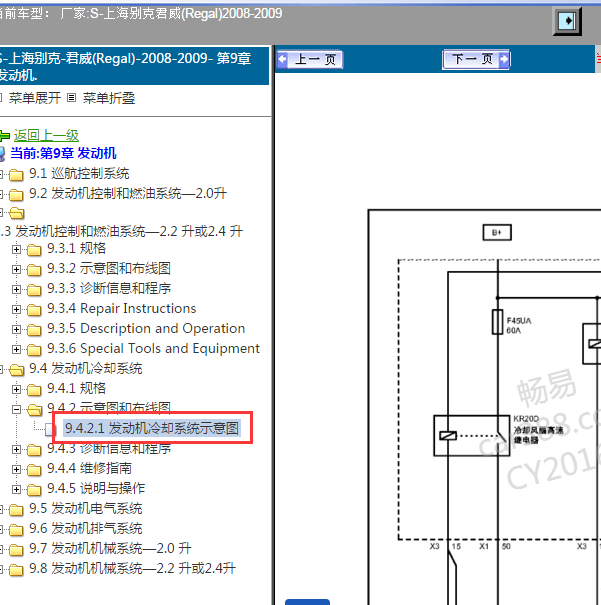Open 9.3.4 Repair Instructions
Image resolution: width=601 pixels, height=605 pixels.
(x=122, y=308)
